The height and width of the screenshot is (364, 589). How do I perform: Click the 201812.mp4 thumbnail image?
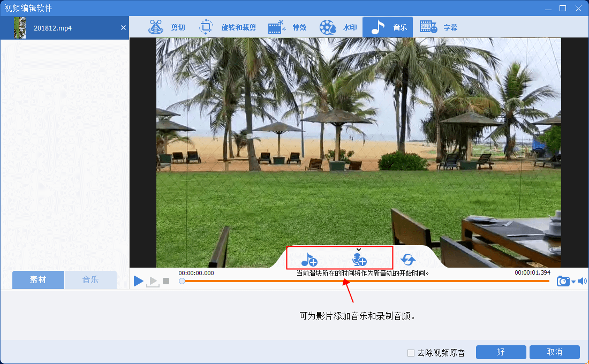pos(20,28)
